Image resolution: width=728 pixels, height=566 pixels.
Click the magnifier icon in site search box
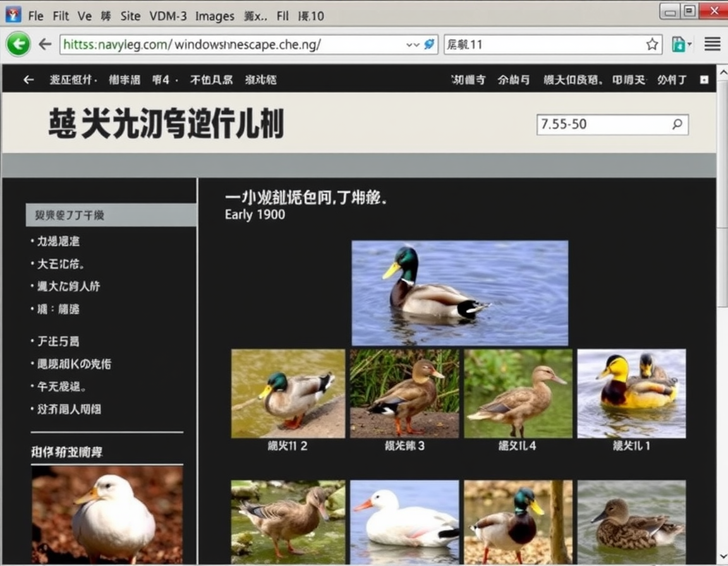[677, 124]
